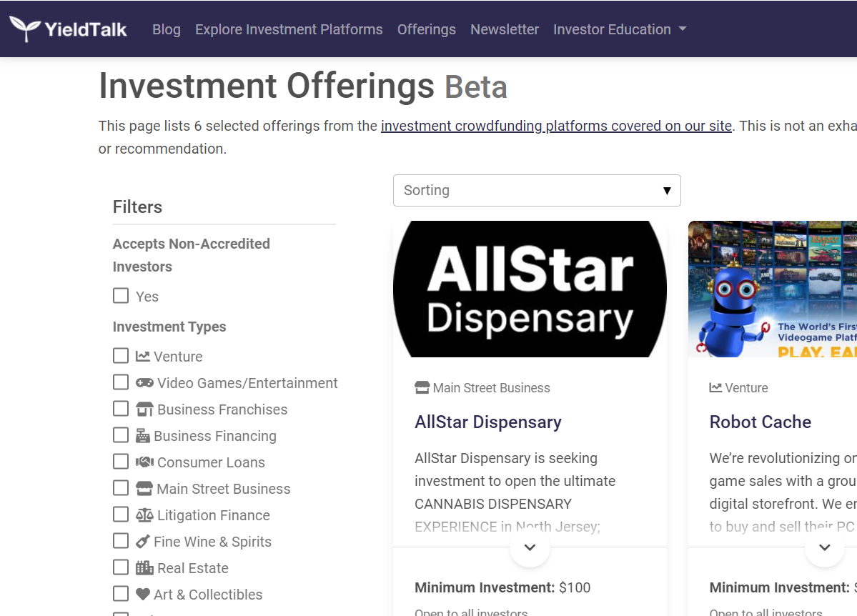The image size is (857, 616).
Task: Click the Investment Types label
Action: (x=169, y=327)
